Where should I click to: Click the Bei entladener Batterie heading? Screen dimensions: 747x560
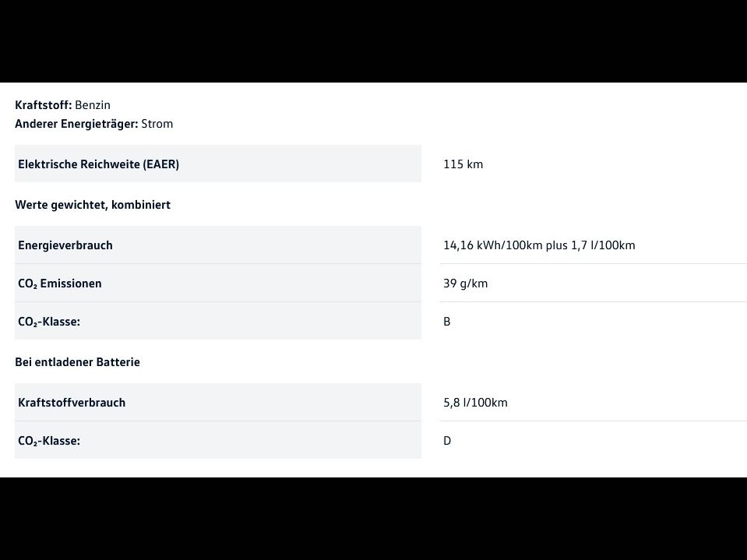(77, 362)
